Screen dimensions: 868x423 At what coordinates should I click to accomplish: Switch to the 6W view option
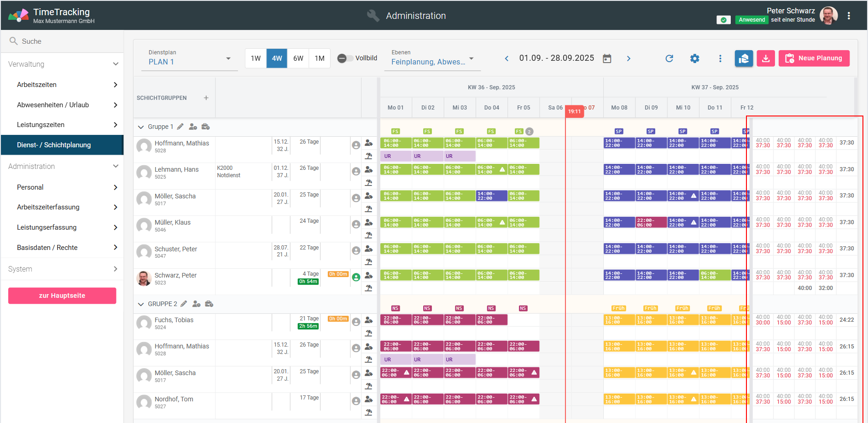pyautogui.click(x=298, y=58)
